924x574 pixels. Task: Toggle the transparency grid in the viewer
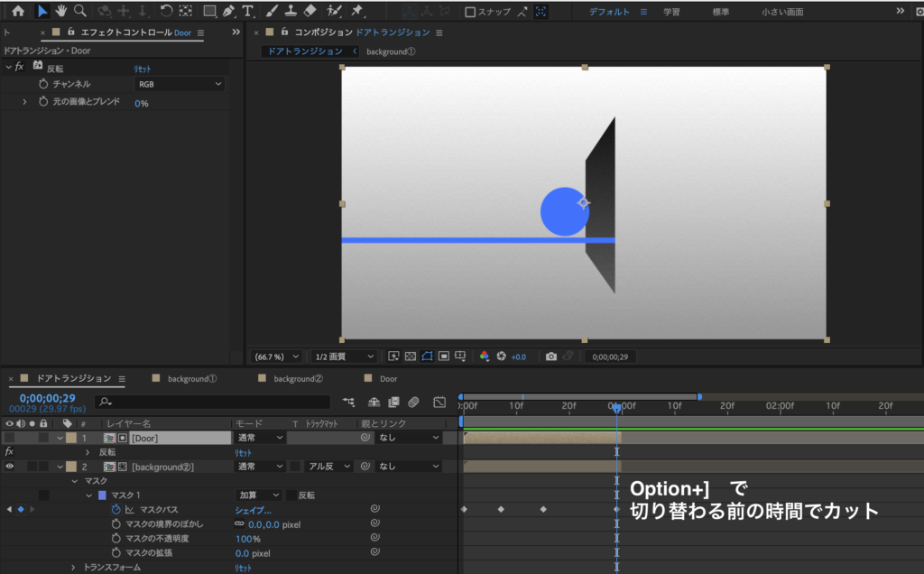(411, 356)
